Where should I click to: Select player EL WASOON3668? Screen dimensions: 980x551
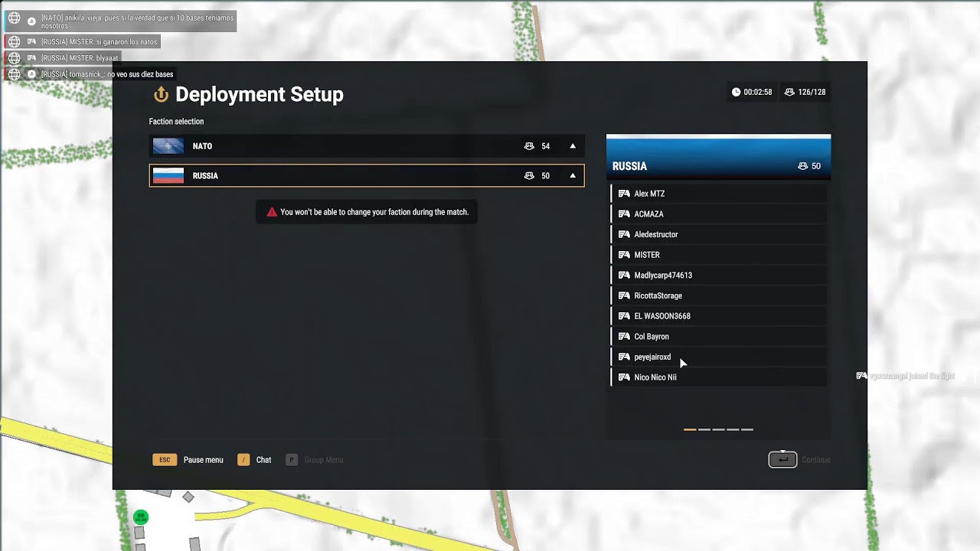[x=718, y=316]
